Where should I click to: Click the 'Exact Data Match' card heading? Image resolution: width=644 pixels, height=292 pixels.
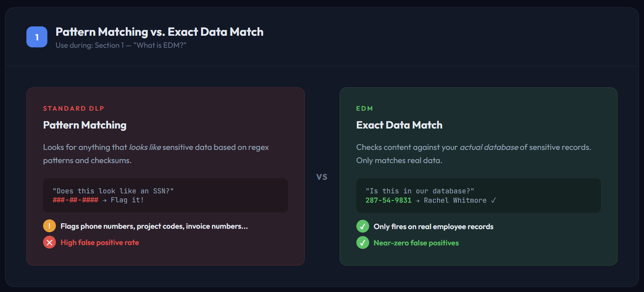[x=399, y=125]
